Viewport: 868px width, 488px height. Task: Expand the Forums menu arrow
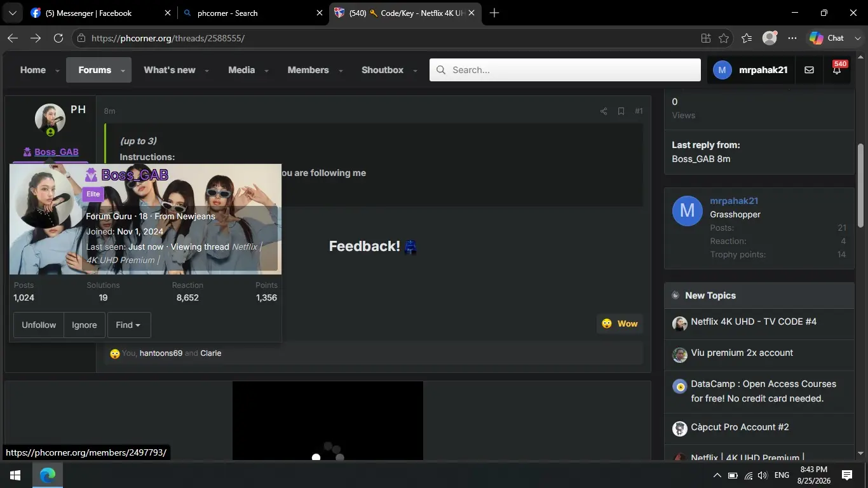coord(123,71)
